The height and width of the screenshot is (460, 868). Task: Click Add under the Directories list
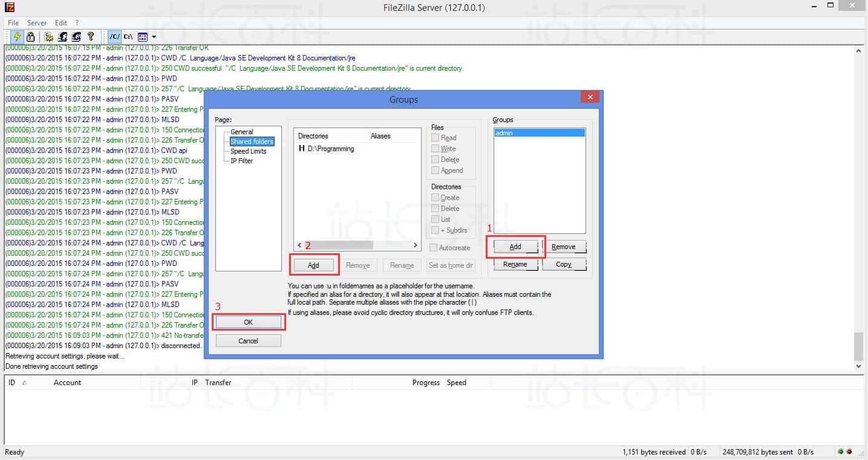(x=313, y=265)
